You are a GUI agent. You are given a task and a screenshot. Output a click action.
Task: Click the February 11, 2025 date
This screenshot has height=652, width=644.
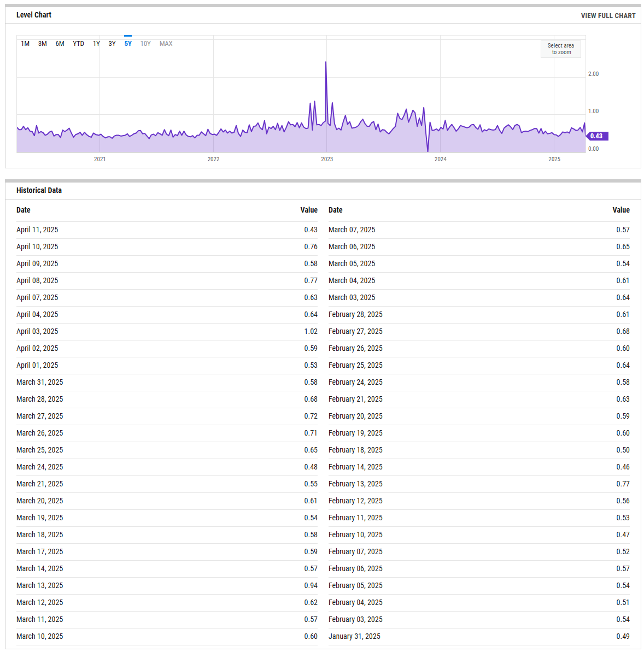pyautogui.click(x=355, y=518)
